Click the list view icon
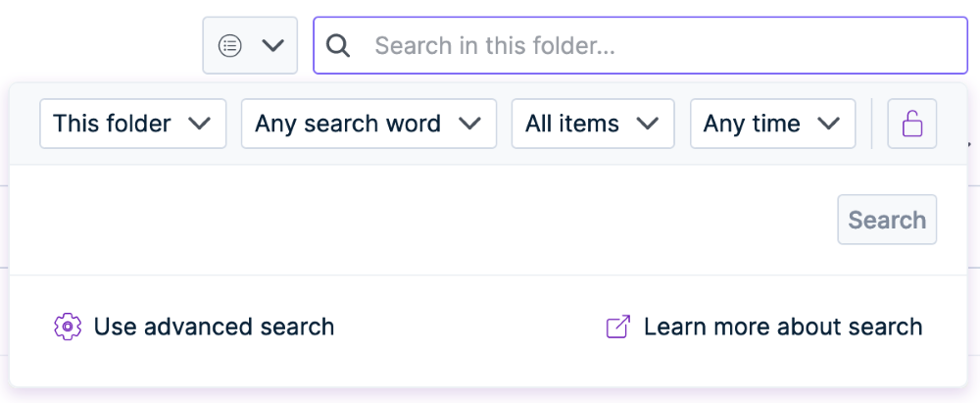The width and height of the screenshot is (980, 403). pos(230,46)
